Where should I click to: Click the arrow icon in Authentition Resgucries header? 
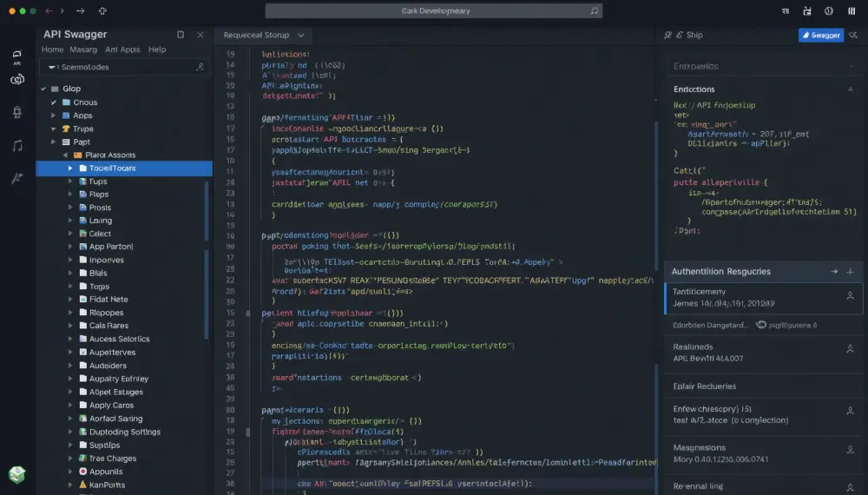click(834, 271)
